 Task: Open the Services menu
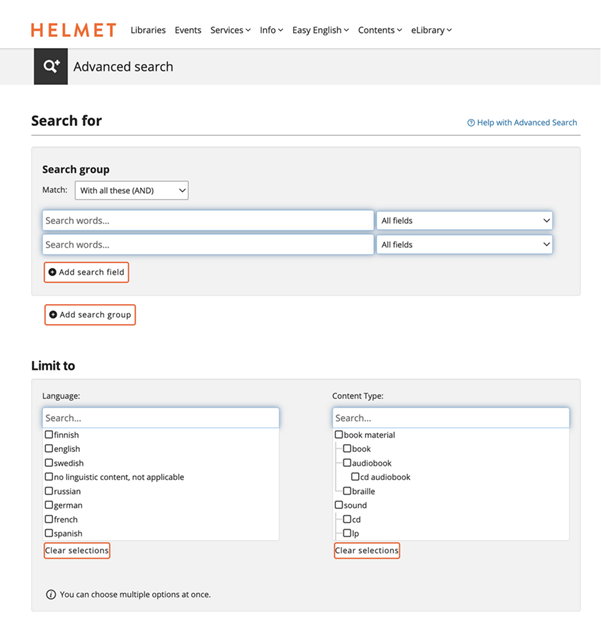[x=230, y=30]
